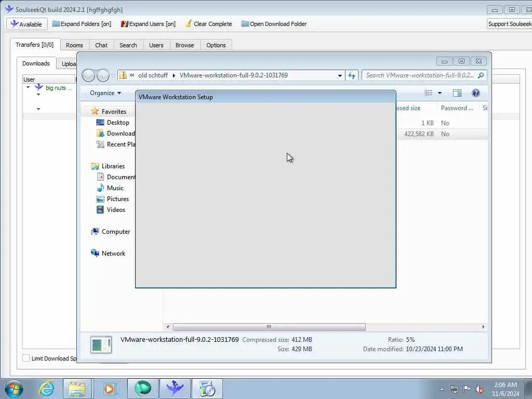The image size is (532, 399).
Task: Click the scrollbar left arrow
Action: tap(168, 327)
